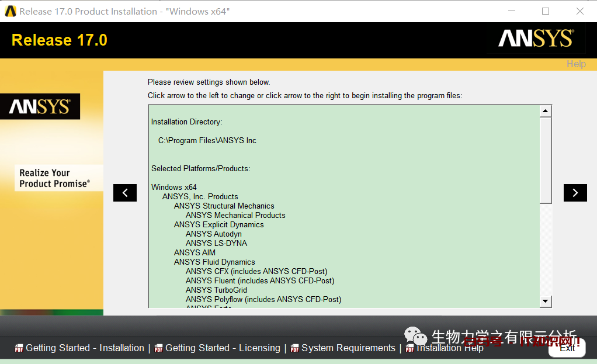Click the PDF icon beside Getting Started - Licensing
This screenshot has width=597, height=364.
[x=158, y=348]
